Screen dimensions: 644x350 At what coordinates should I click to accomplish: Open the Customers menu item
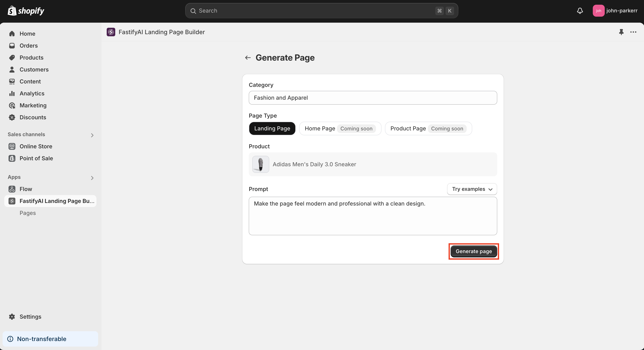pyautogui.click(x=34, y=70)
